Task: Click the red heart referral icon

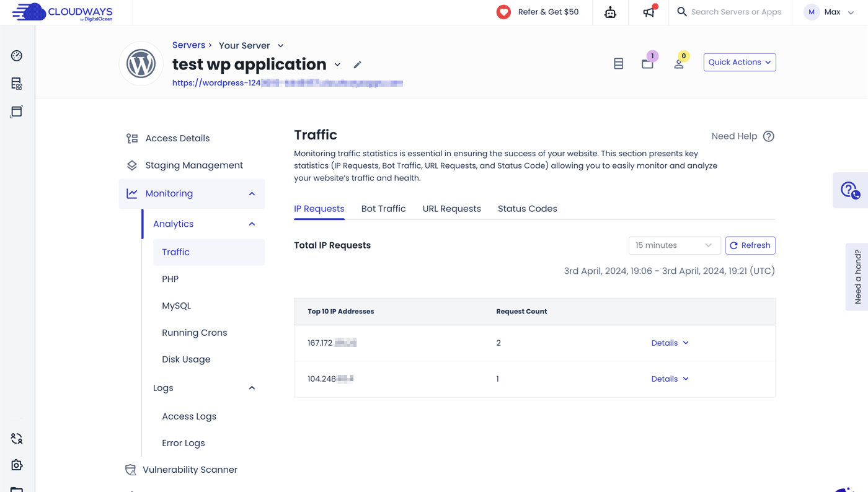Action: [503, 12]
